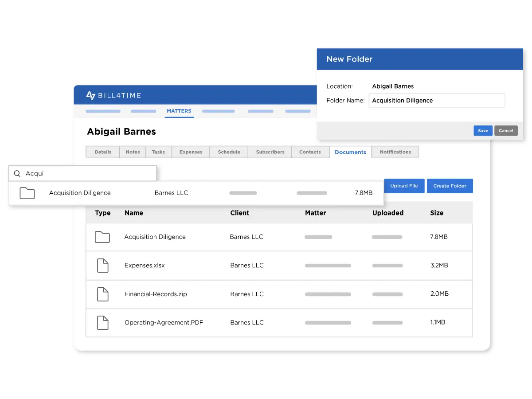Go to the Notifications tab

pos(395,152)
